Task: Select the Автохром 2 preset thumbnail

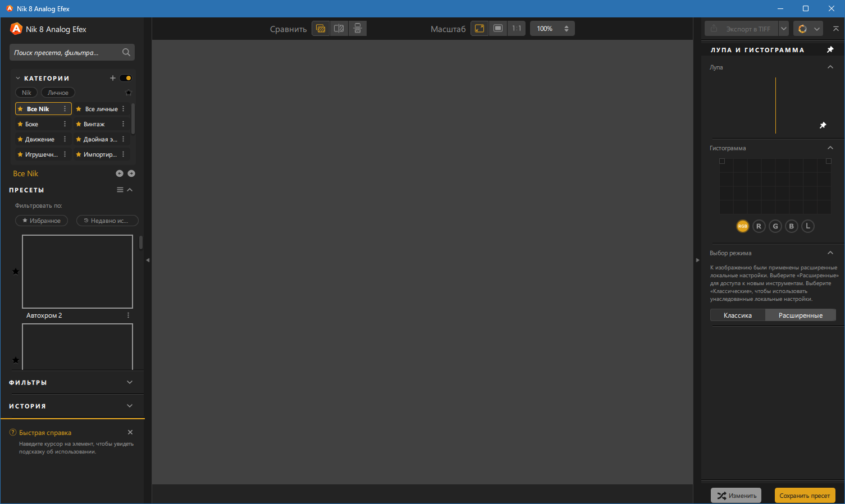Action: [77, 272]
